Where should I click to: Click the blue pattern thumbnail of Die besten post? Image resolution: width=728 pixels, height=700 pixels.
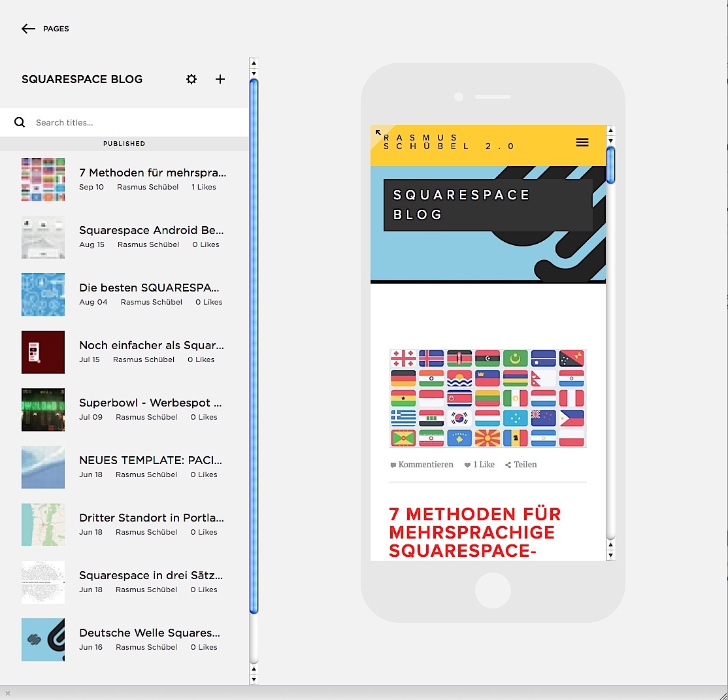click(x=43, y=295)
